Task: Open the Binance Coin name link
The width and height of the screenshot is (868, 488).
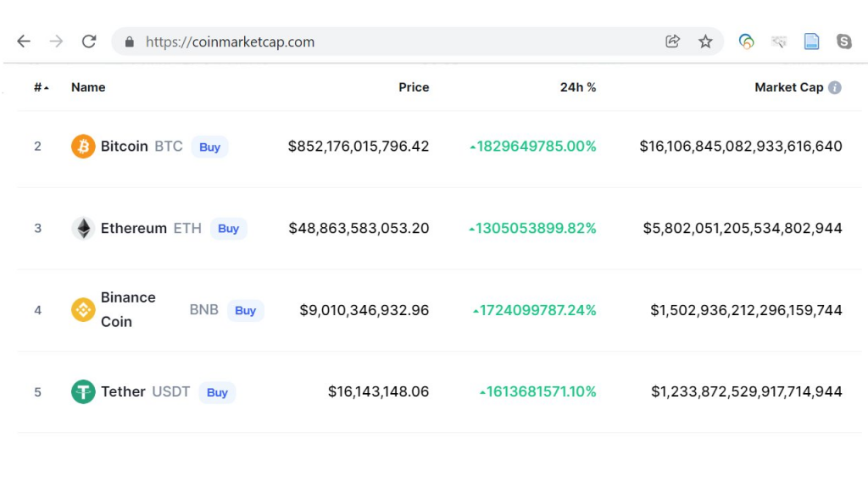Action: tap(128, 309)
